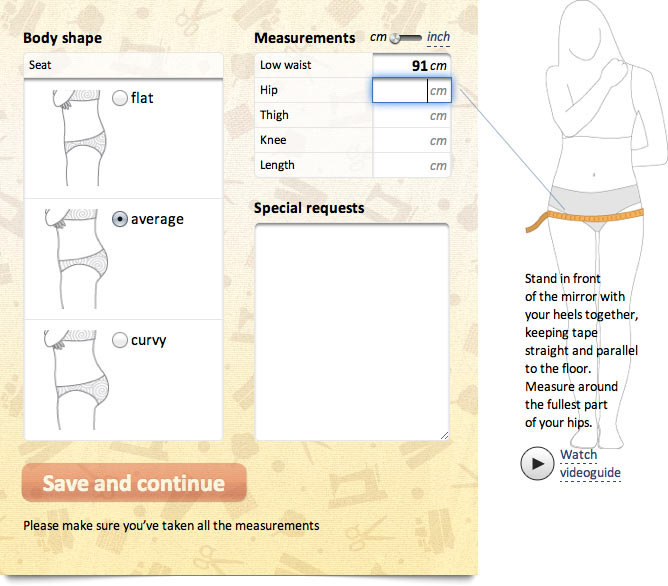The width and height of the screenshot is (668, 586).
Task: Select the average seat radio button
Action: [121, 220]
